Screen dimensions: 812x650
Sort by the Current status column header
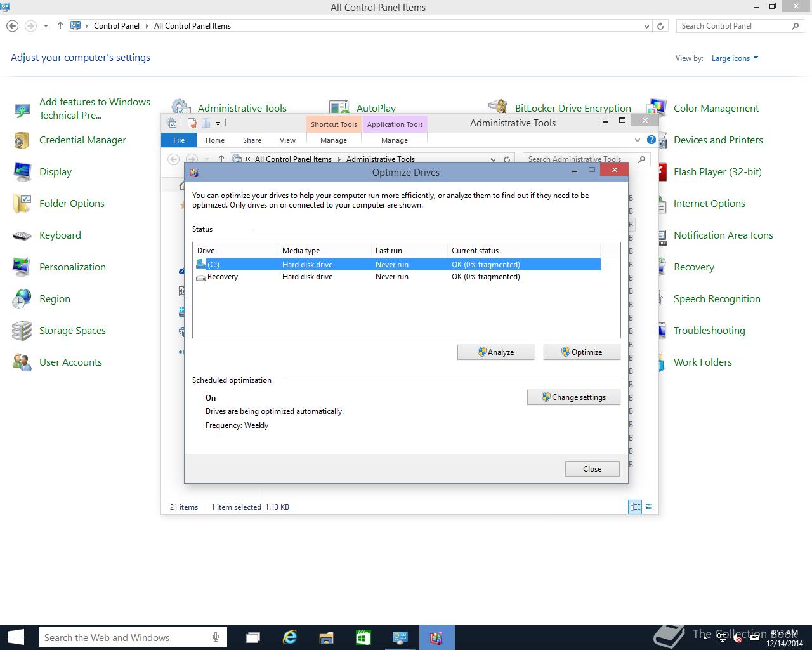coord(523,251)
